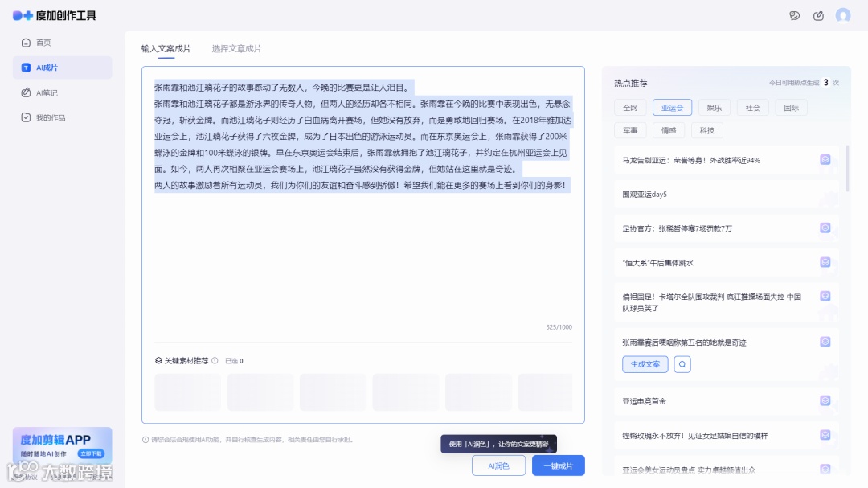Click the 生成文案 button

pyautogui.click(x=645, y=364)
